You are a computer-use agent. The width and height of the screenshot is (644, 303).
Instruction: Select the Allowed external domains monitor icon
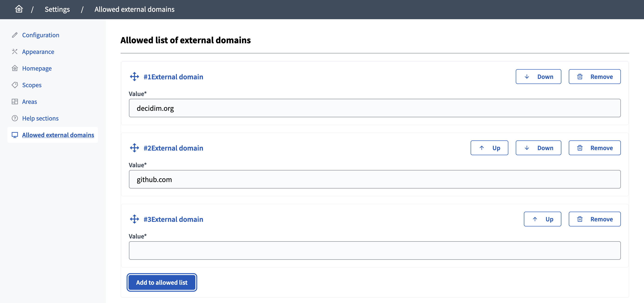coord(15,135)
